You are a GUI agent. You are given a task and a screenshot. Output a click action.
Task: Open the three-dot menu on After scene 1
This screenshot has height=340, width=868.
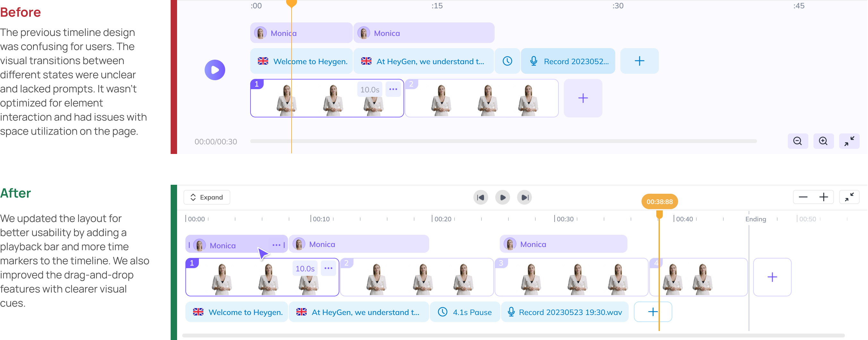[328, 268]
